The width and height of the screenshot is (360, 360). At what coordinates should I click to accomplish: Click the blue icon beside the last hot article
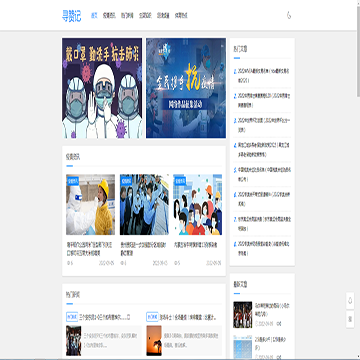[235, 244]
